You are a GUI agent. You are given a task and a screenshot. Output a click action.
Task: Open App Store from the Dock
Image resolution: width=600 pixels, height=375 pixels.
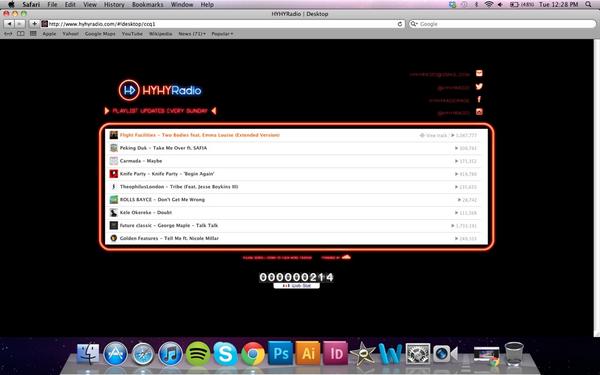[116, 353]
